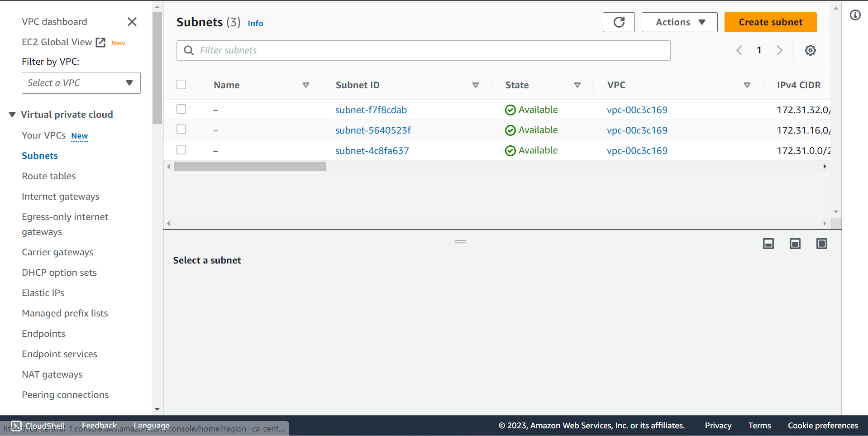The image size is (868, 436).
Task: Click the green status icon for subnet-f7f8cdab
Action: (x=510, y=110)
